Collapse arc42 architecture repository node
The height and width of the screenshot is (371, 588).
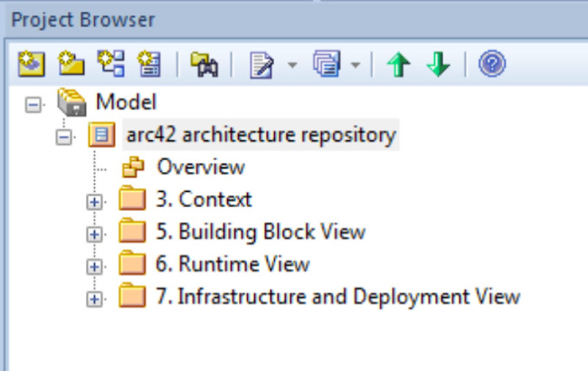point(65,137)
